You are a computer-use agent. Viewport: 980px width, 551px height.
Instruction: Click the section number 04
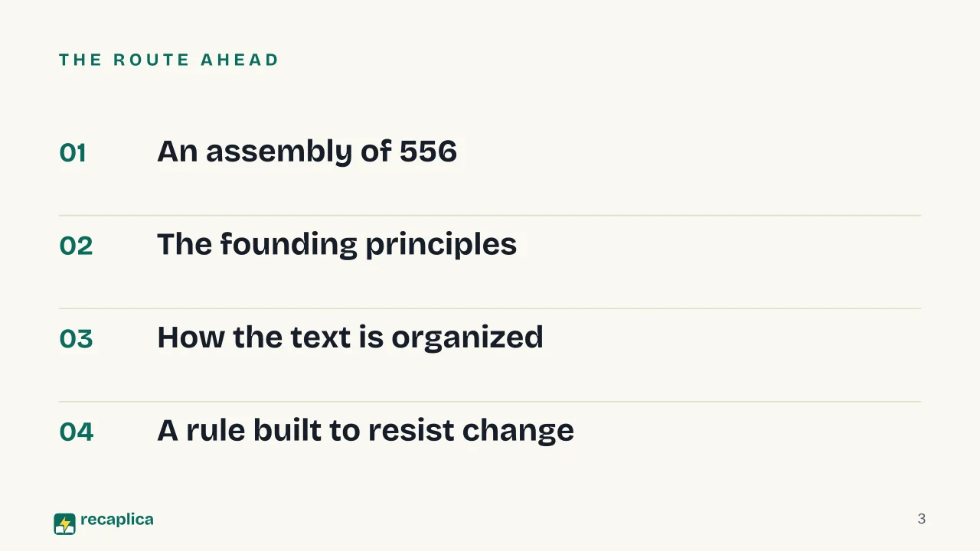[76, 432]
